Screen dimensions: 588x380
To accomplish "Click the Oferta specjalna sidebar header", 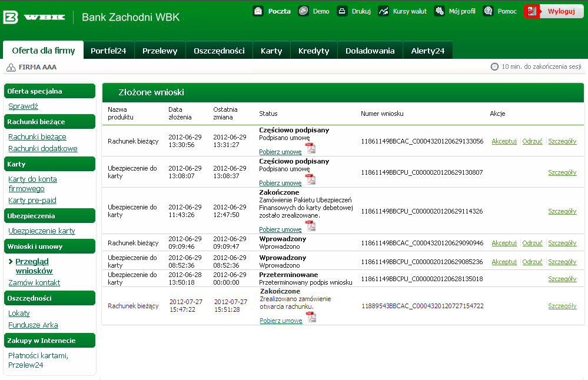I will pos(49,91).
